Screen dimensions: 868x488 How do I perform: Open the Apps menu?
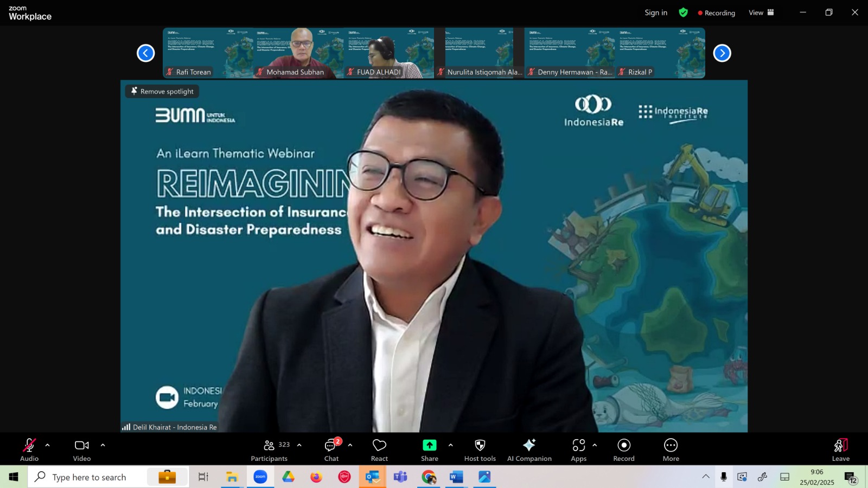[x=579, y=450]
